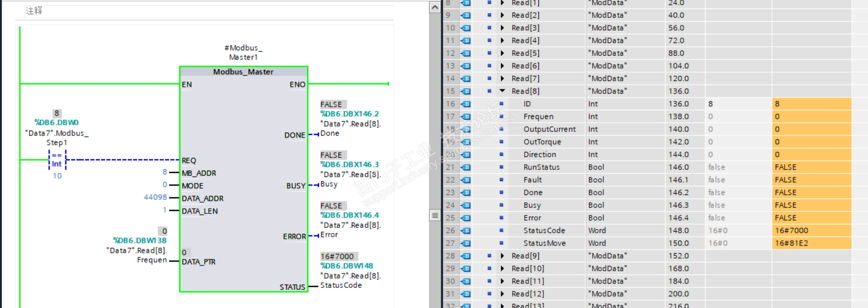Select the Direction member name cell
The image size is (868, 308).
pyautogui.click(x=540, y=154)
